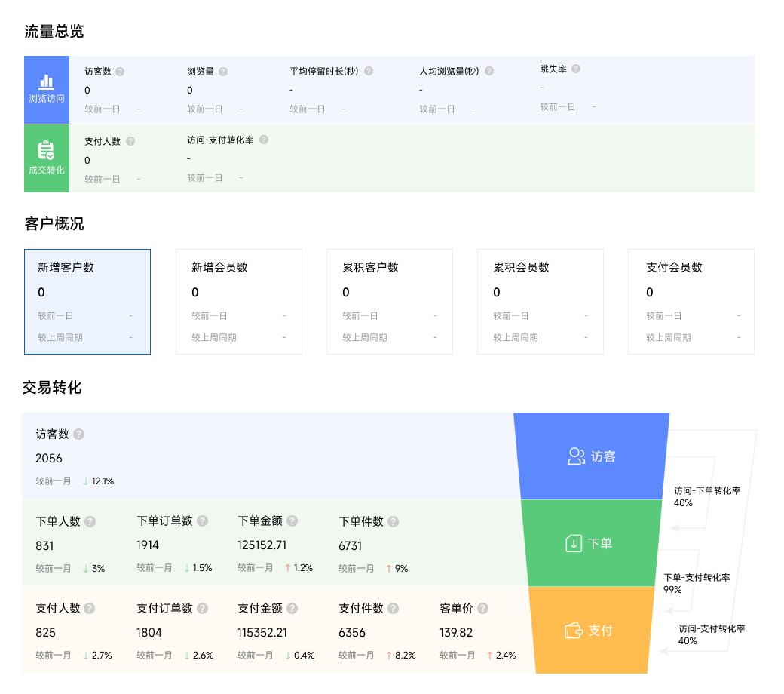Click help icon beside 平均停留时长(秒)
Viewport: 784px width, 694px height.
tap(369, 71)
